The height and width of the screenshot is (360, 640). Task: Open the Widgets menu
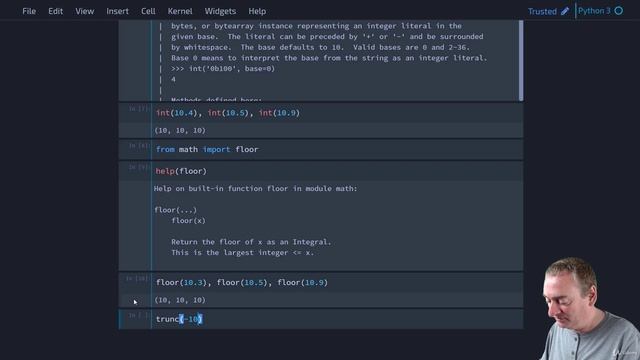[220, 11]
